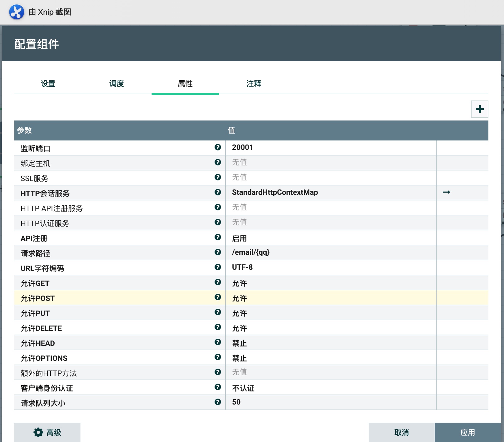Click help icon next to 监听端口

[218, 147]
